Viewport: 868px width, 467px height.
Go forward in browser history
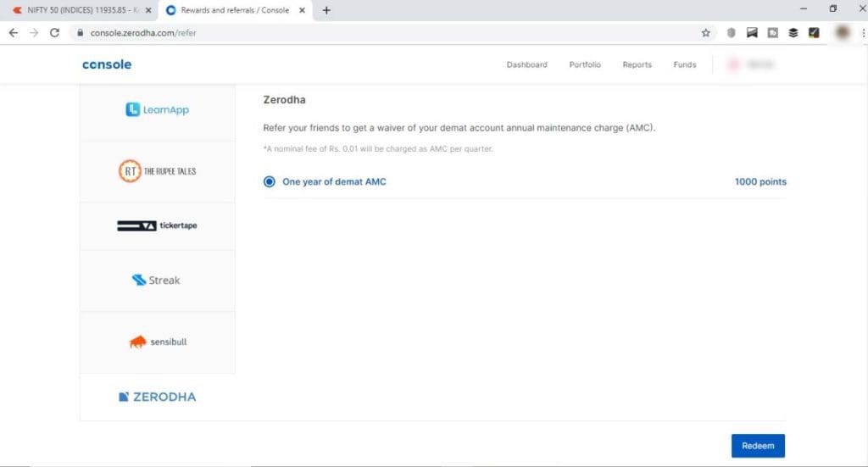pos(34,33)
